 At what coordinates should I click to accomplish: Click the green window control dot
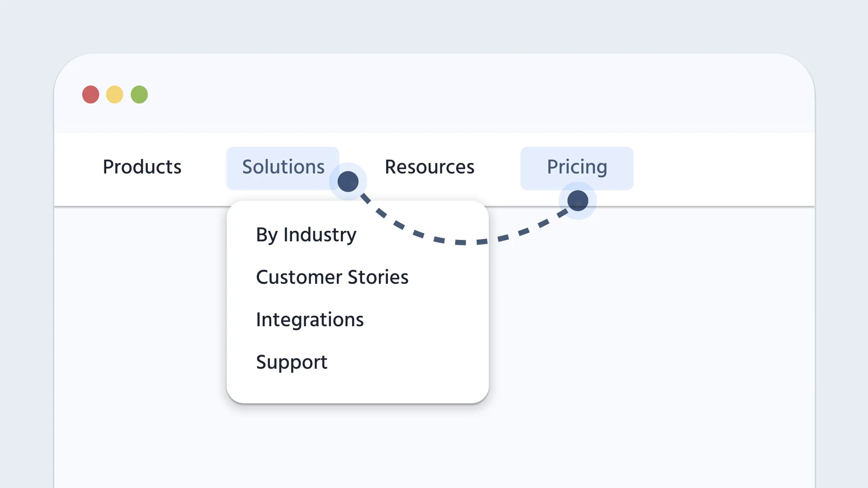(x=139, y=94)
